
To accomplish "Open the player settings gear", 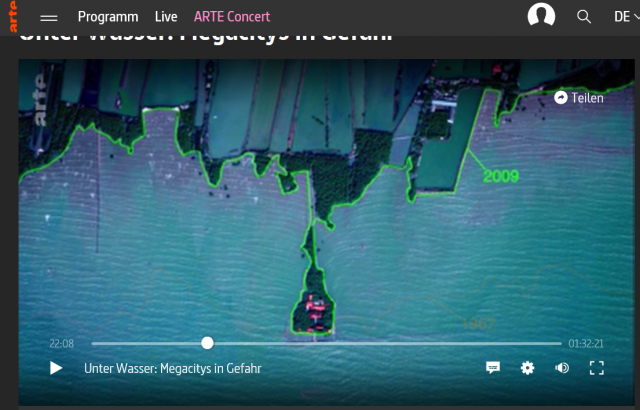I will pos(527,368).
